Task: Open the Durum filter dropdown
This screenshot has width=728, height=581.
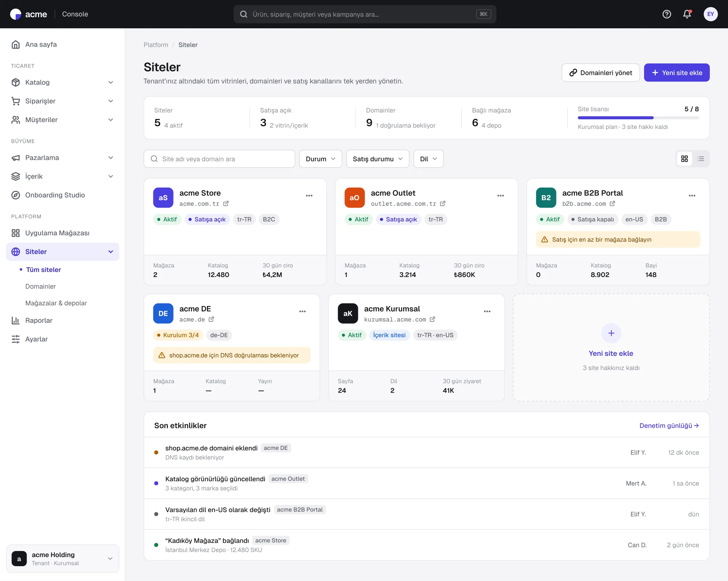Action: click(x=321, y=159)
